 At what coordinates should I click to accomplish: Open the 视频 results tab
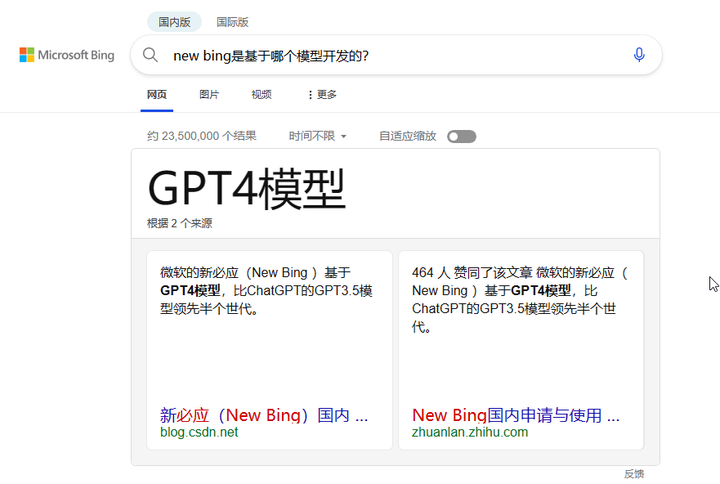pos(261,95)
